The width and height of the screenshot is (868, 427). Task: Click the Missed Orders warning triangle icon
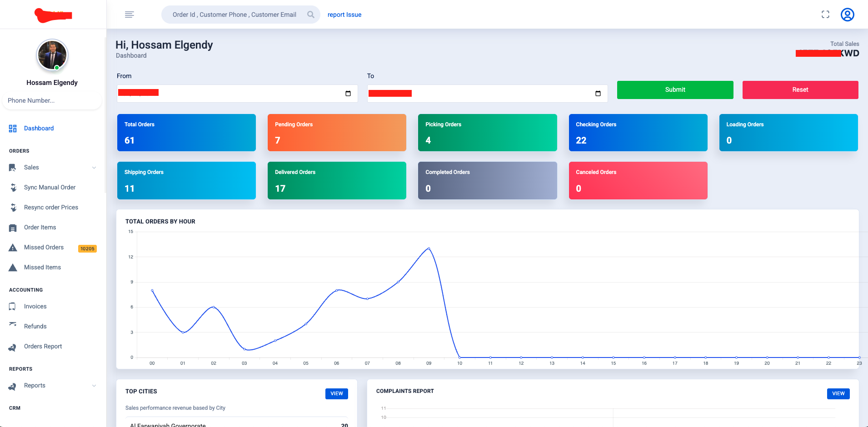click(13, 248)
